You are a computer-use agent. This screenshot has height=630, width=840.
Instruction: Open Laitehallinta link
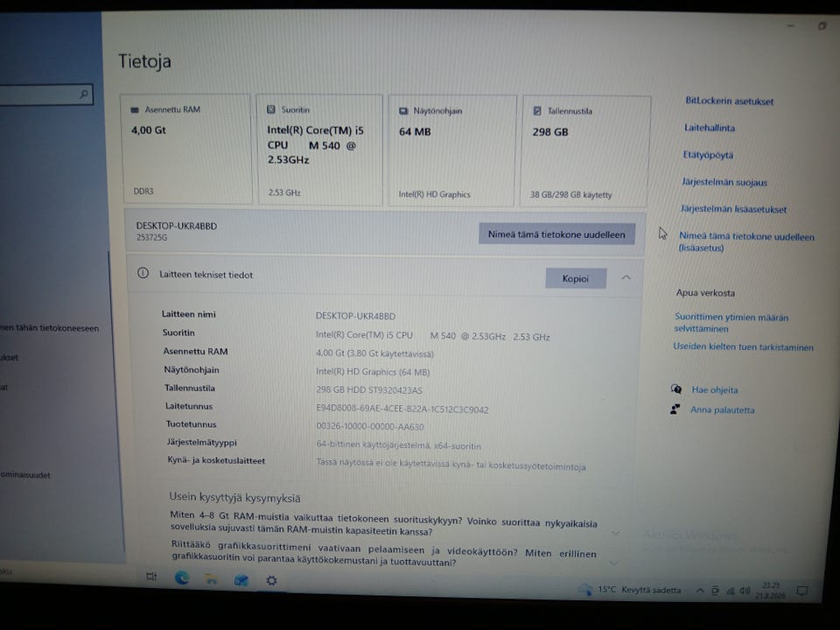(x=710, y=128)
